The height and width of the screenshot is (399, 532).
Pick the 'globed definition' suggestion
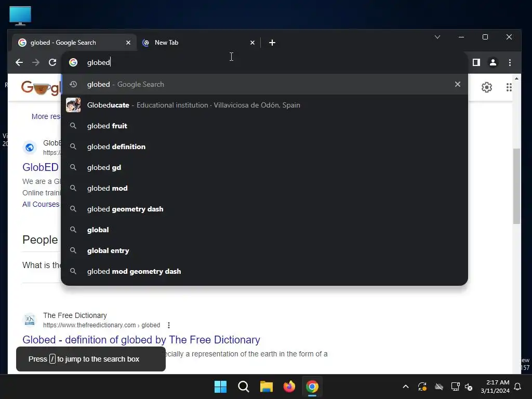click(264, 147)
